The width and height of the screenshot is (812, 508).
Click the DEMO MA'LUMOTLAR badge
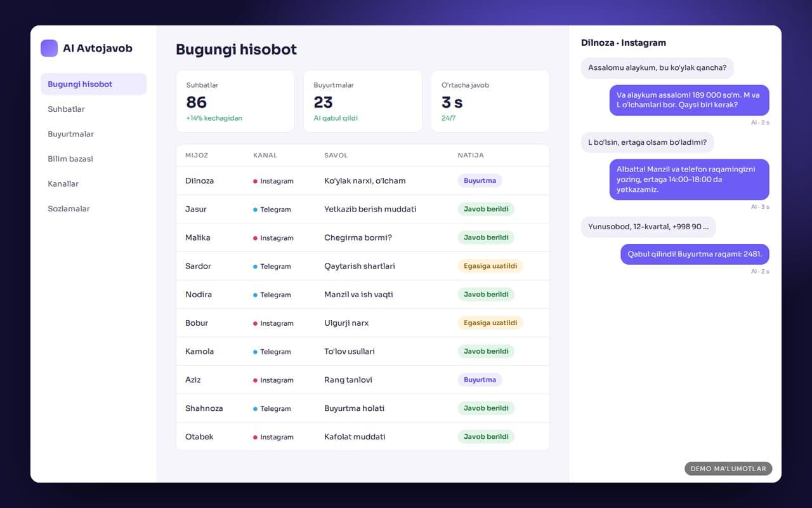click(728, 469)
